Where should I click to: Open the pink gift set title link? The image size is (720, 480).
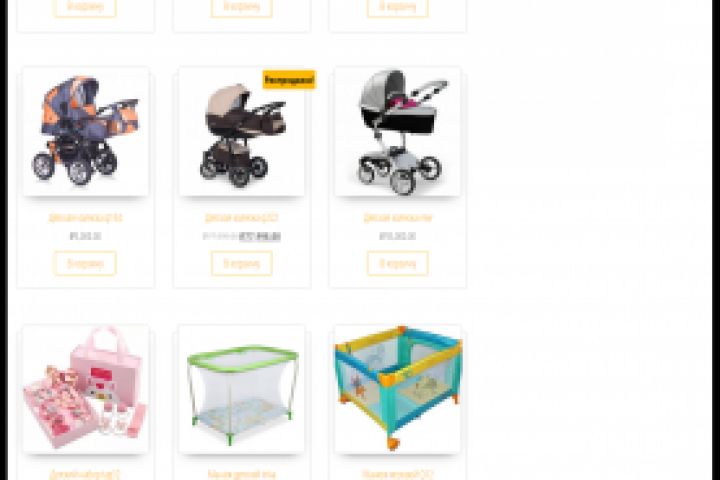(x=85, y=474)
